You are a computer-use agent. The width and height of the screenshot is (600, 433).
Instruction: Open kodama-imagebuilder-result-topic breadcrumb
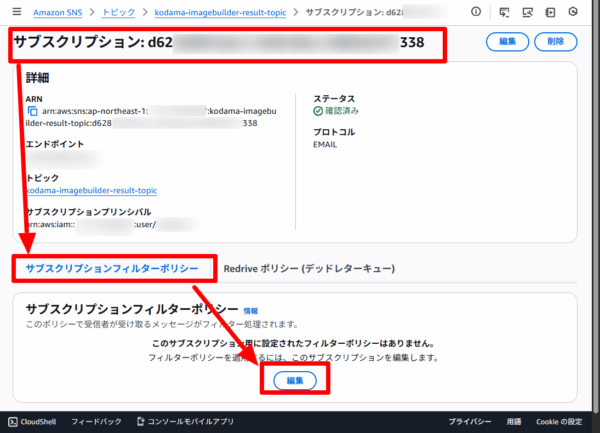220,13
